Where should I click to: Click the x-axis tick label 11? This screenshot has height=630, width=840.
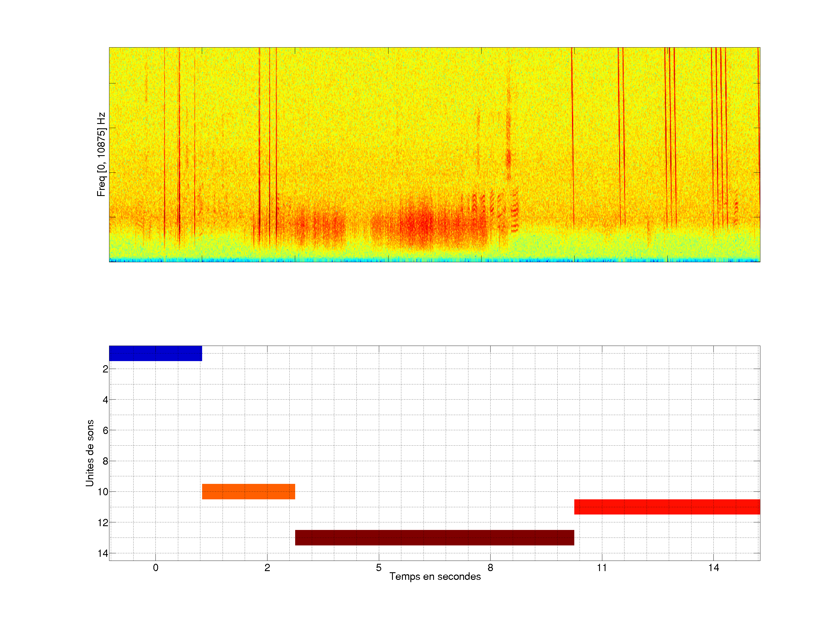point(602,568)
